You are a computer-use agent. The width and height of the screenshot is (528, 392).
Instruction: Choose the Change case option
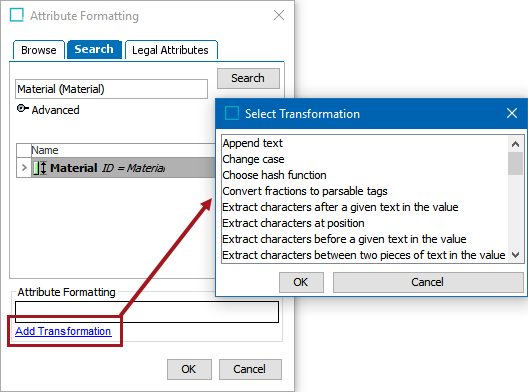coord(253,159)
